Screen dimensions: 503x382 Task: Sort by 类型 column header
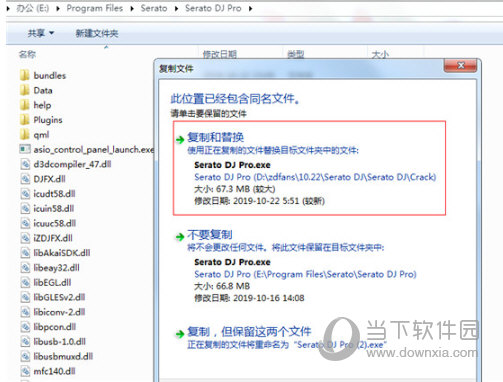coord(296,54)
